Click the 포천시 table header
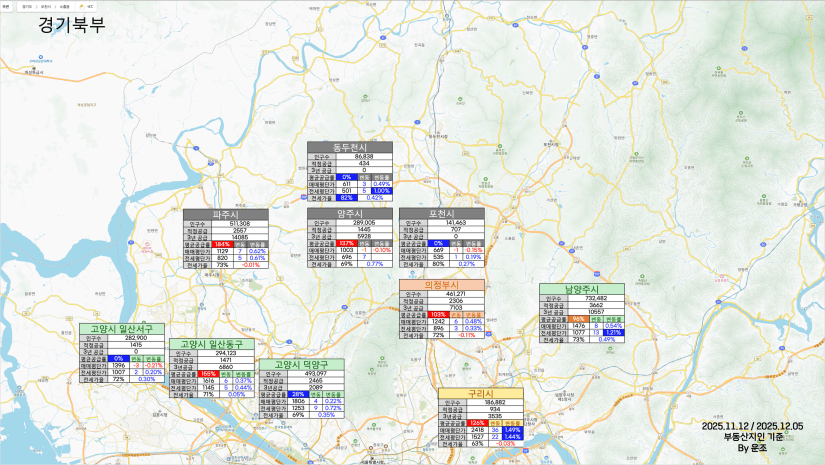The image size is (825, 465). pos(442,213)
